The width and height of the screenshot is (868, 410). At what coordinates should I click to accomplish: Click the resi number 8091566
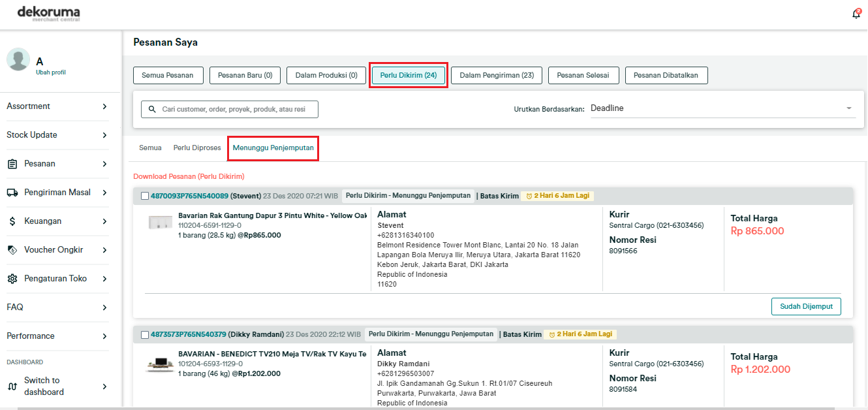tap(623, 251)
